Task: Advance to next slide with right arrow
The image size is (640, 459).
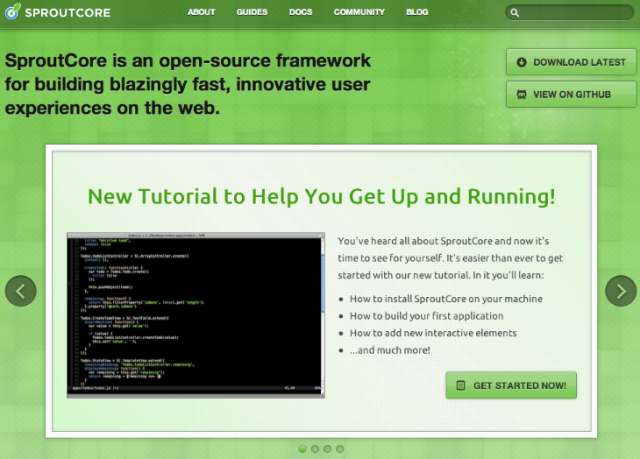Action: [620, 291]
